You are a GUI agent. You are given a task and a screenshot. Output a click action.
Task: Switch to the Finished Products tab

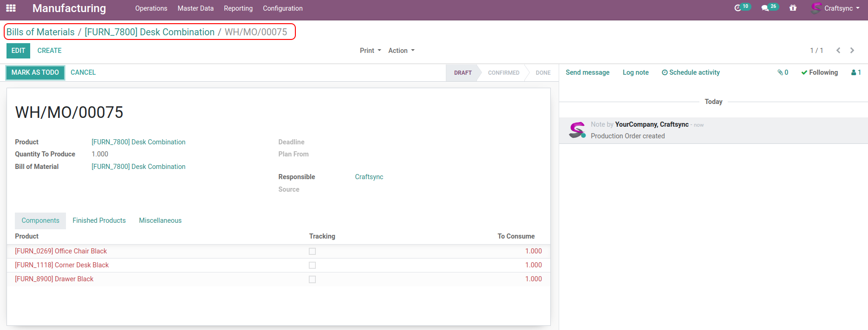pos(99,220)
